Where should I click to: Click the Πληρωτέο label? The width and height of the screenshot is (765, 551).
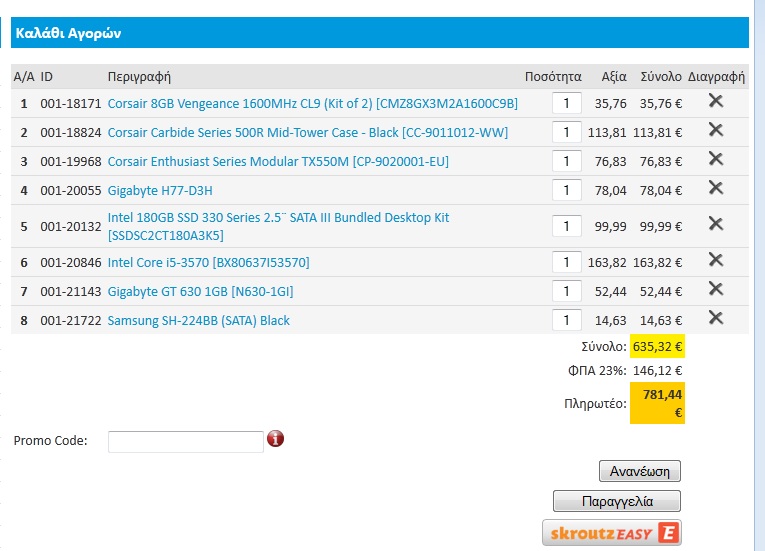(x=595, y=404)
